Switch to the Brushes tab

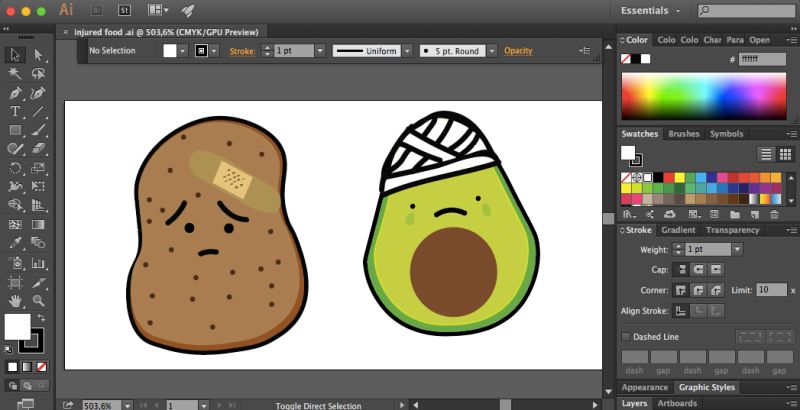click(x=684, y=134)
